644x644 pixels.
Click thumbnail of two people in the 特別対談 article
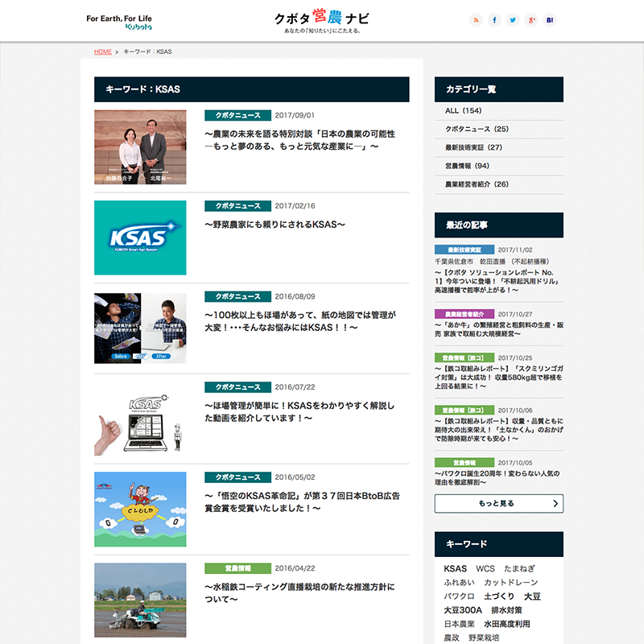point(140,147)
